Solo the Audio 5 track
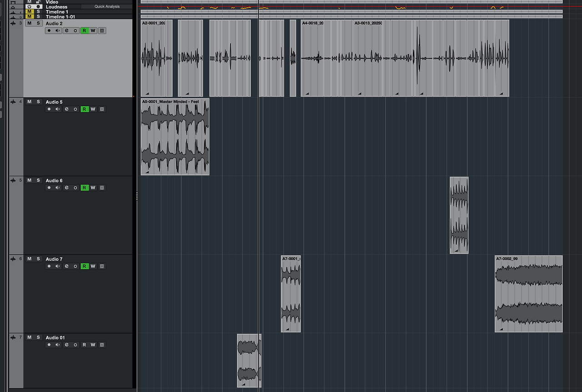This screenshot has width=582, height=392. (38, 102)
